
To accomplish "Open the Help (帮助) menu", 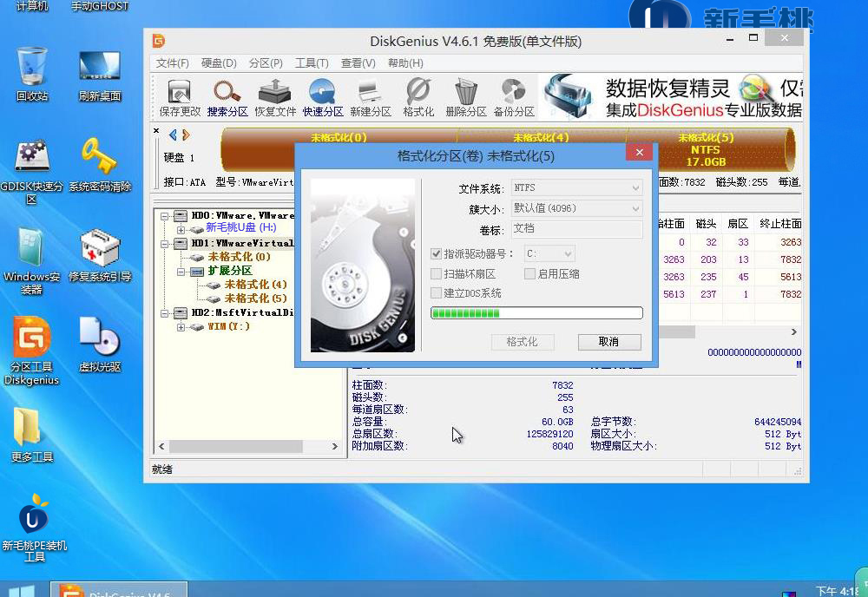I will pos(405,63).
